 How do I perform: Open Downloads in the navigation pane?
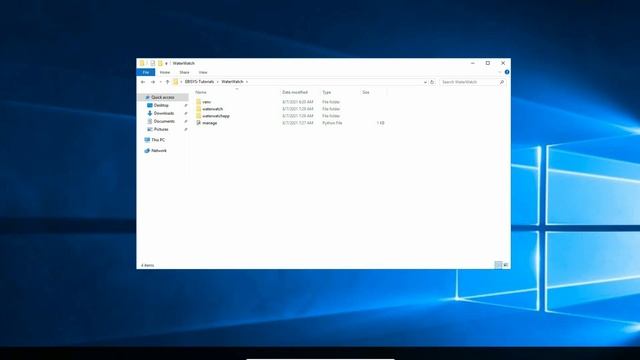164,113
